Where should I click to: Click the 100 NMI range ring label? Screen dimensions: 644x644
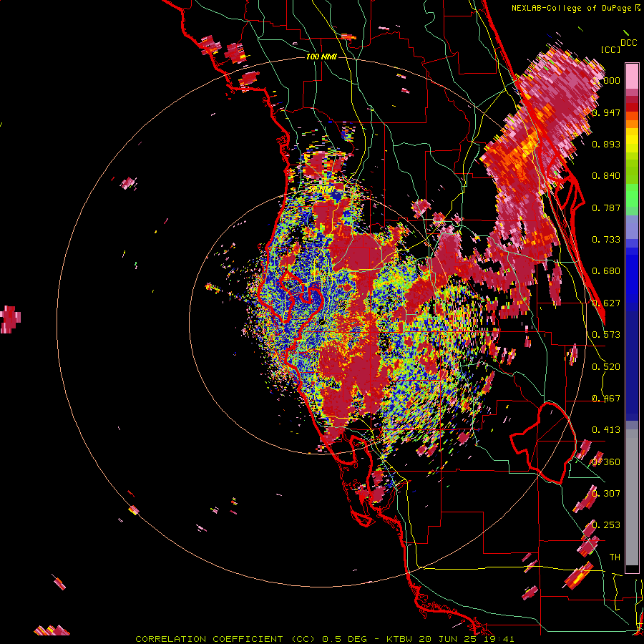321,57
